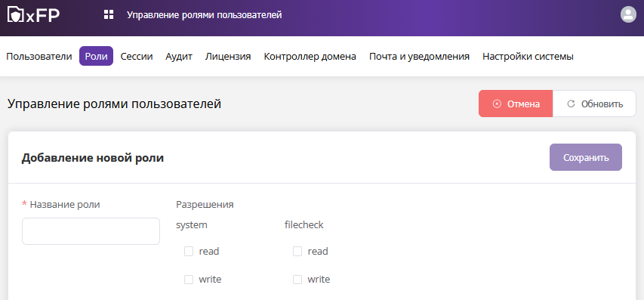Check the filecheck read checkbox

pos(297,252)
